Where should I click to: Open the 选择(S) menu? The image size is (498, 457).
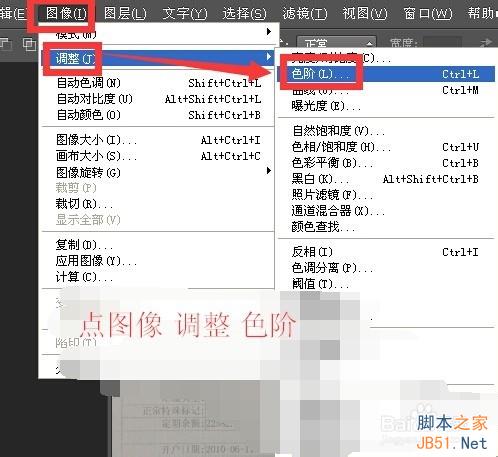[x=244, y=14]
